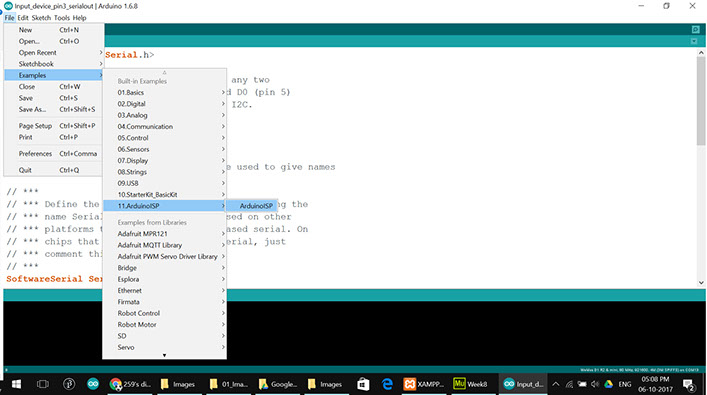Choose Close in File menu

(54, 87)
